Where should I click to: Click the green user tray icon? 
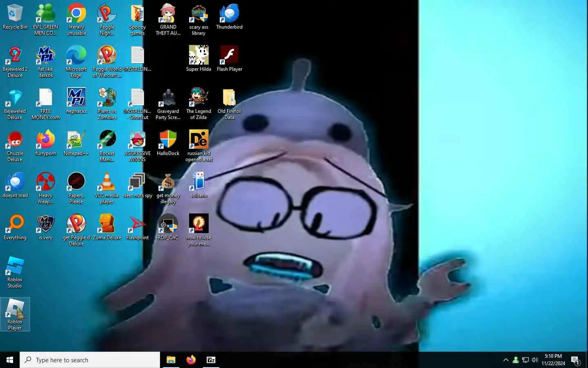click(516, 360)
